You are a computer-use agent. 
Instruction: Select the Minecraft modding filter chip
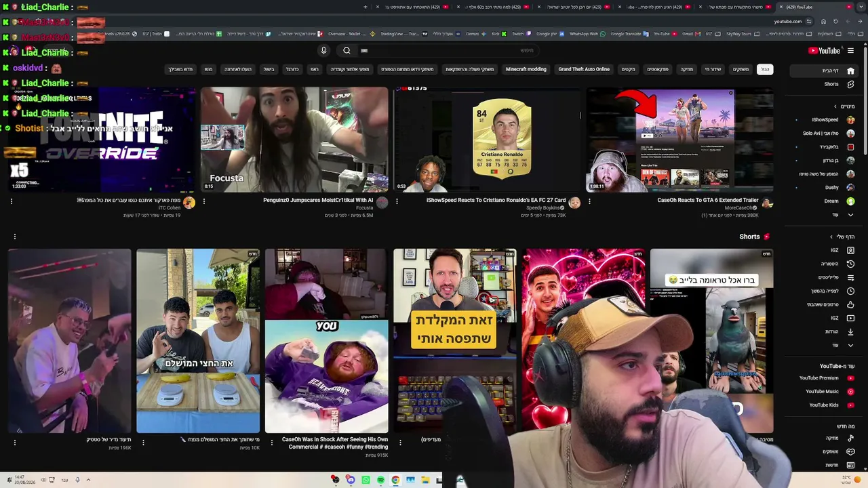tap(526, 69)
